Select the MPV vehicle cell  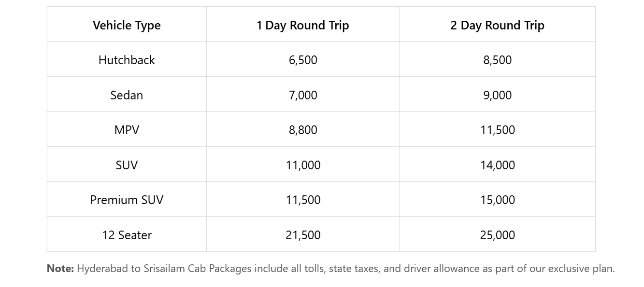tap(127, 130)
